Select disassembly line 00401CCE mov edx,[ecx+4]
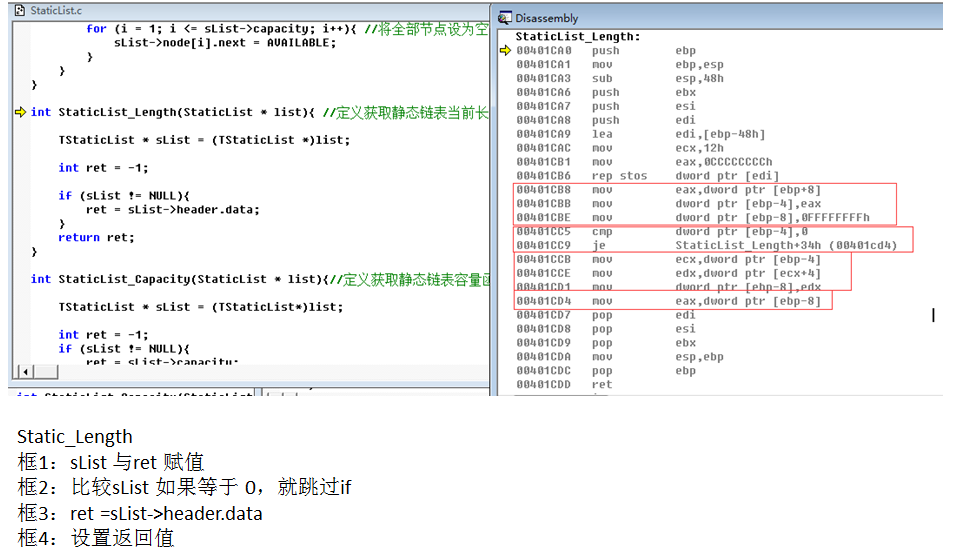The width and height of the screenshot is (956, 556). pos(669,274)
